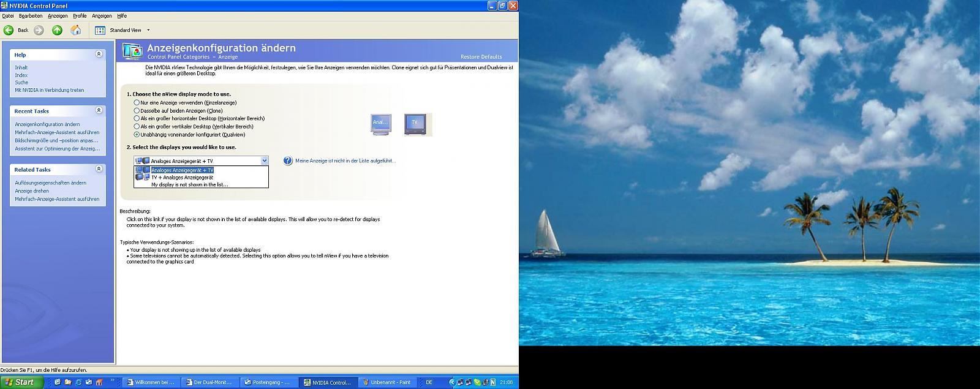Viewport: 980px width, 389px height.
Task: Click the N tray icon
Action: pos(493,382)
